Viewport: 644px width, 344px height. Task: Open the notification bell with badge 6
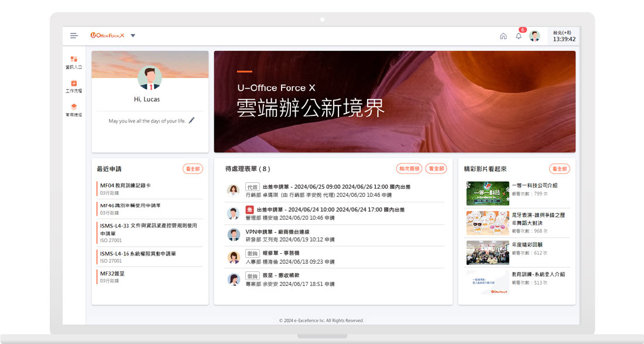coord(519,36)
